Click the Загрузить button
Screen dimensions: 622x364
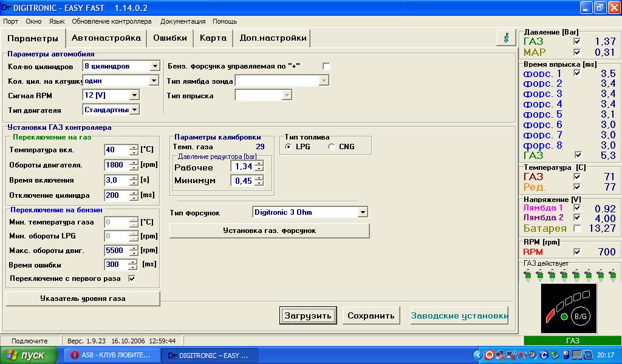tap(309, 315)
